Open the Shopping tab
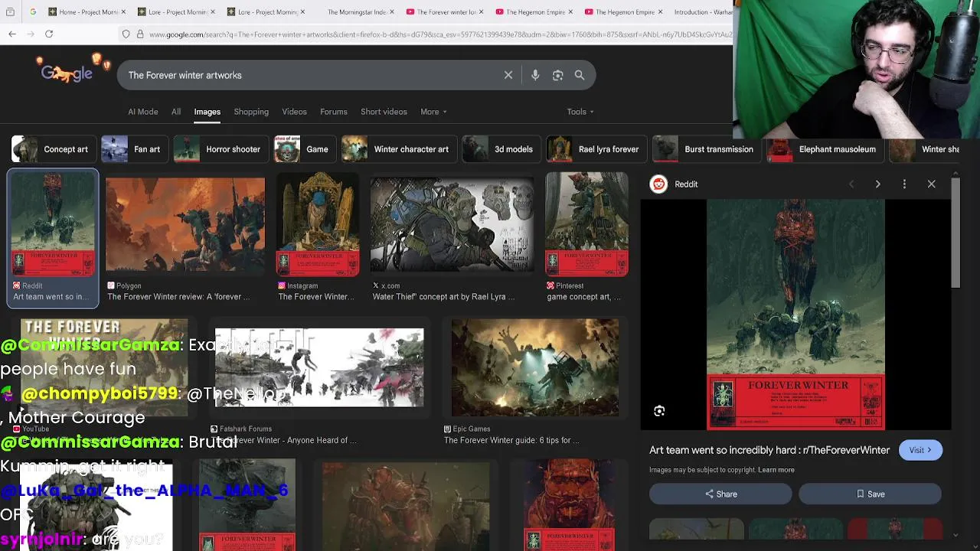The width and height of the screenshot is (980, 551). point(251,112)
